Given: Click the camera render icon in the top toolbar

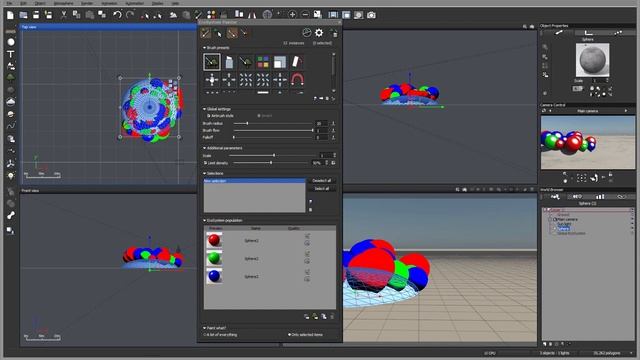Looking at the screenshot, I should (371, 15).
